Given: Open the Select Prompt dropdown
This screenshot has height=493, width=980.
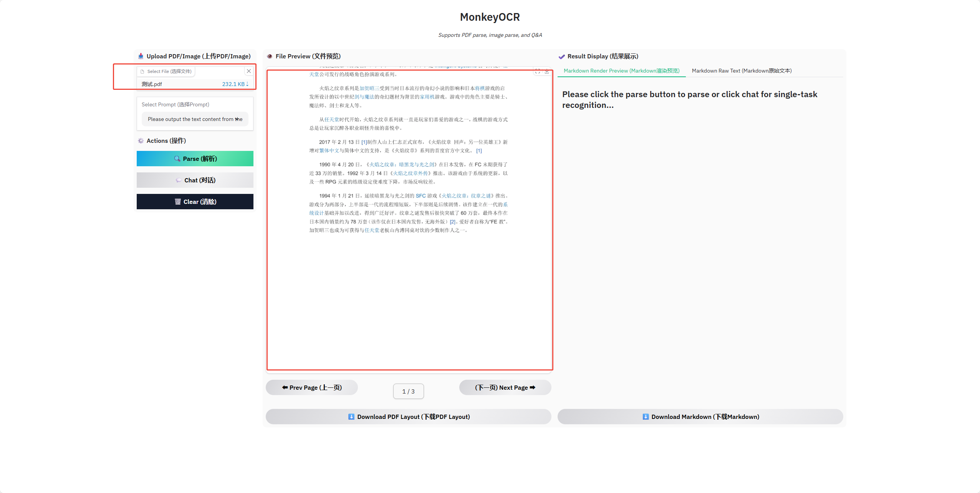Looking at the screenshot, I should (x=195, y=119).
